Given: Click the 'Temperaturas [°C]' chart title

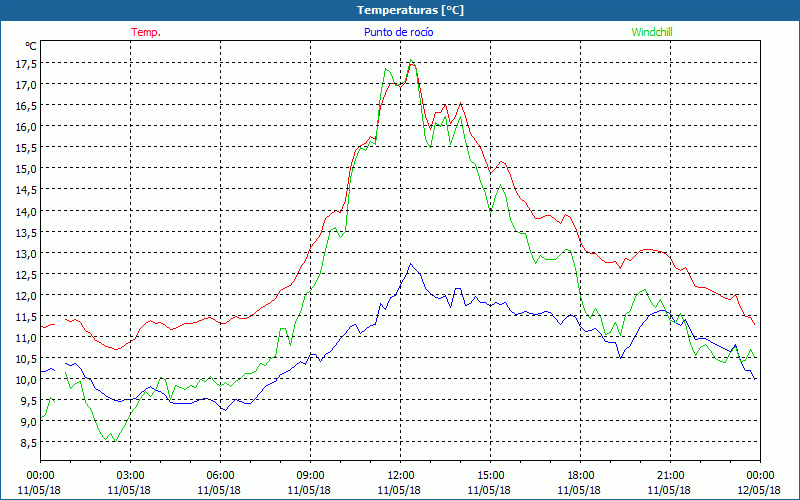Looking at the screenshot, I should pos(410,10).
